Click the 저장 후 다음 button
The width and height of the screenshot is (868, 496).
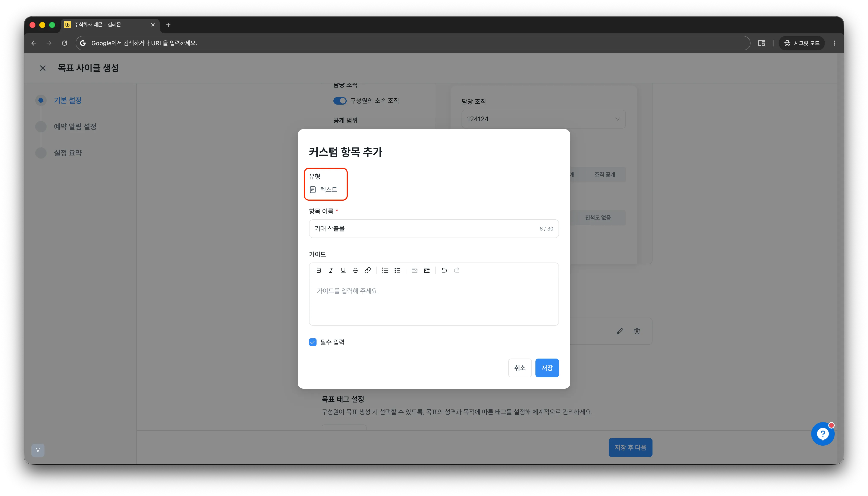point(630,448)
